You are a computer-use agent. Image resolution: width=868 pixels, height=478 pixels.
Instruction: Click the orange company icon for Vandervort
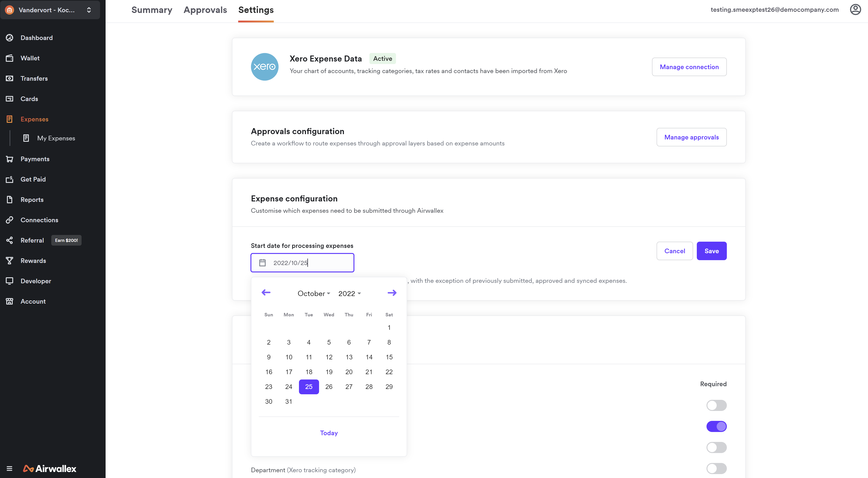pyautogui.click(x=9, y=10)
